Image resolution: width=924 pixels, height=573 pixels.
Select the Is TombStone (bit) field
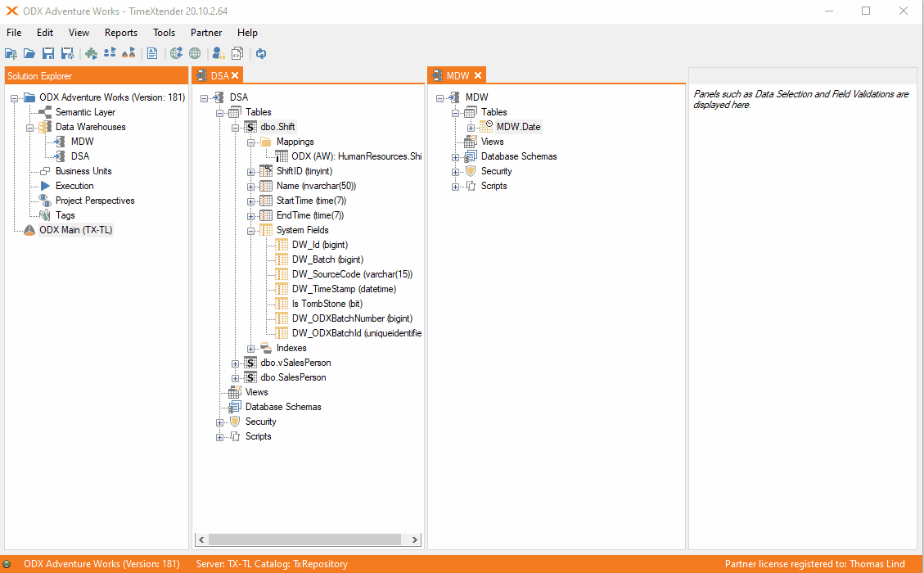click(327, 304)
